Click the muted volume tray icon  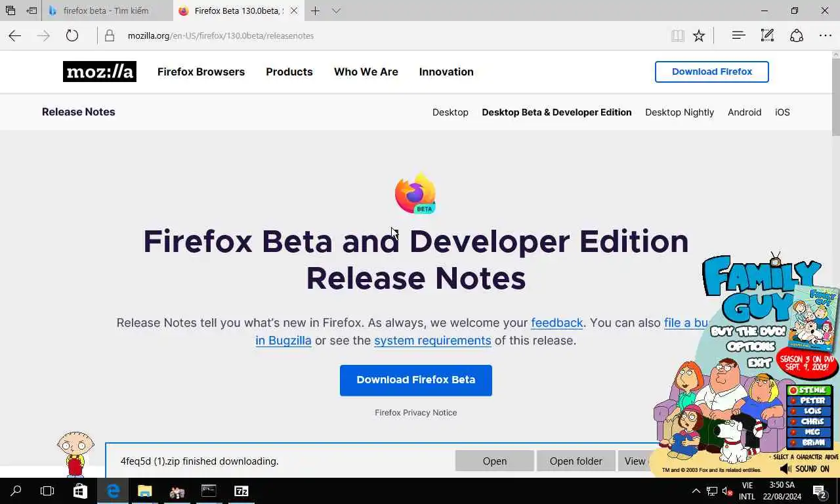coord(727,491)
